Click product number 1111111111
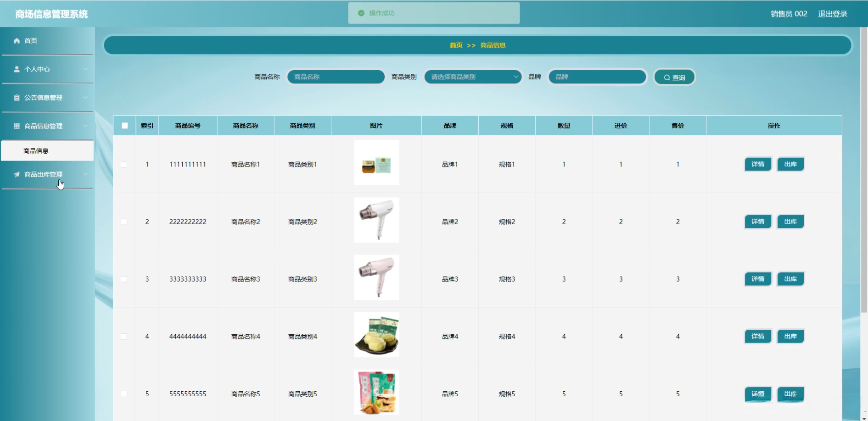Viewport: 868px width, 421px height. coord(188,164)
